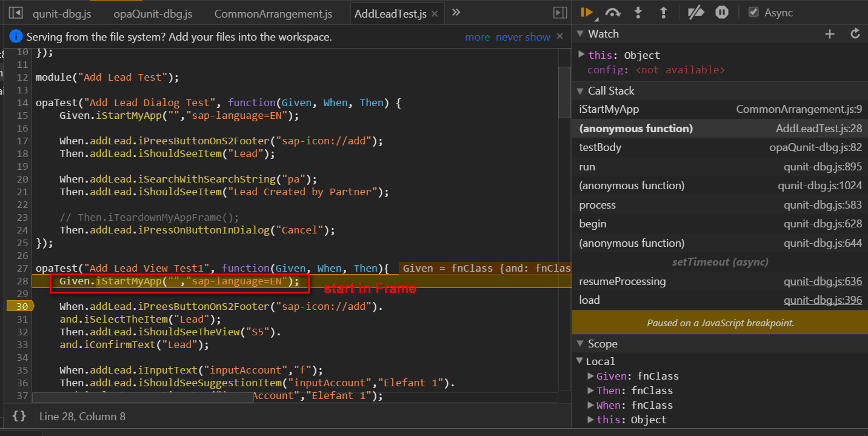Deactivate breakpoints icon
The height and width of the screenshot is (436, 868).
696,13
